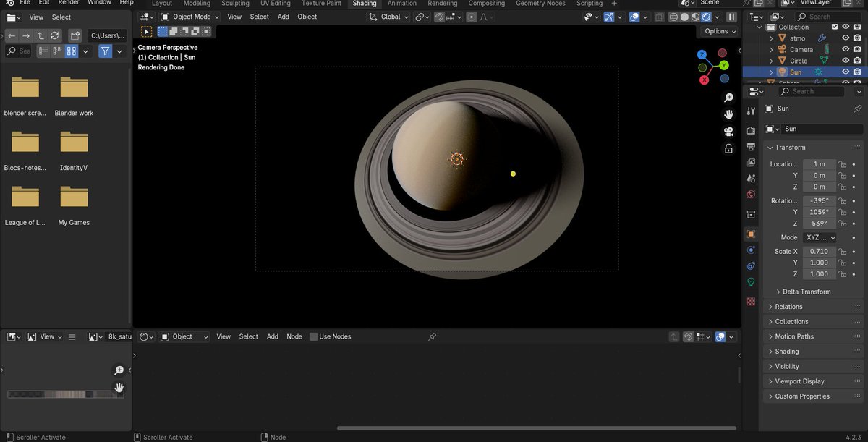Switch file browser to thumbnails view

[x=71, y=51]
